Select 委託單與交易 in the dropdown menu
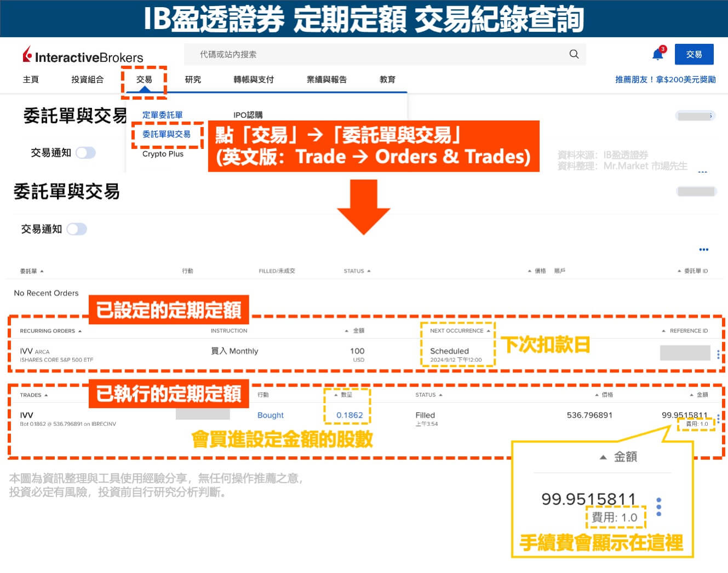 [167, 134]
